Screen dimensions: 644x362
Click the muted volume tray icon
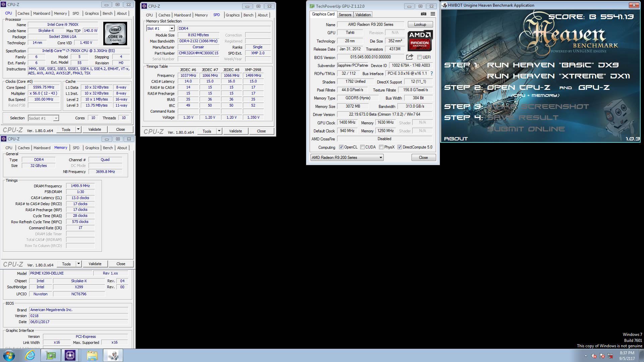click(594, 356)
